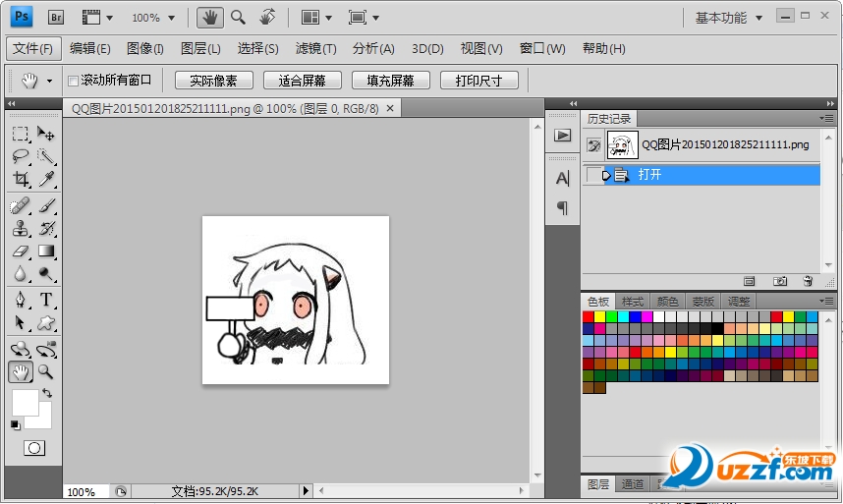Click the 适合屏幕 button
Viewport: 843px width, 504px height.
point(302,81)
